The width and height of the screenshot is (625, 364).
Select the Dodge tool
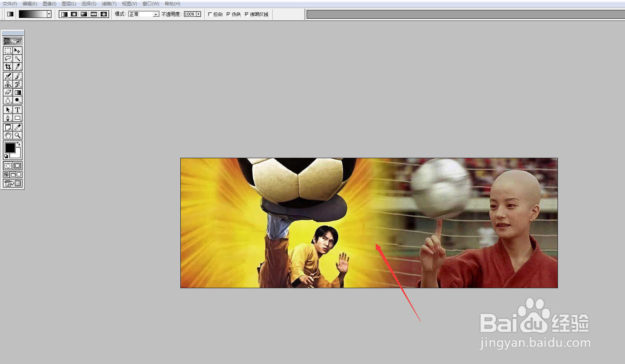pyautogui.click(x=18, y=100)
